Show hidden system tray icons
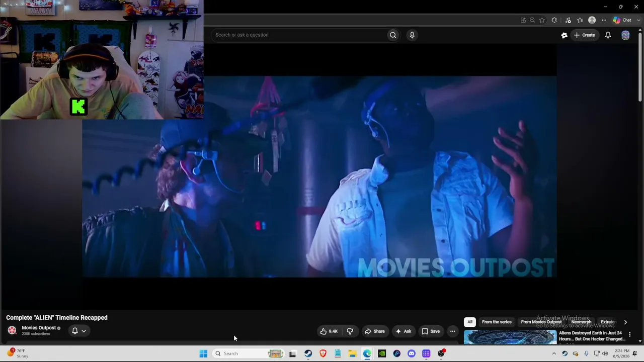This screenshot has width=644, height=362. coord(554,353)
